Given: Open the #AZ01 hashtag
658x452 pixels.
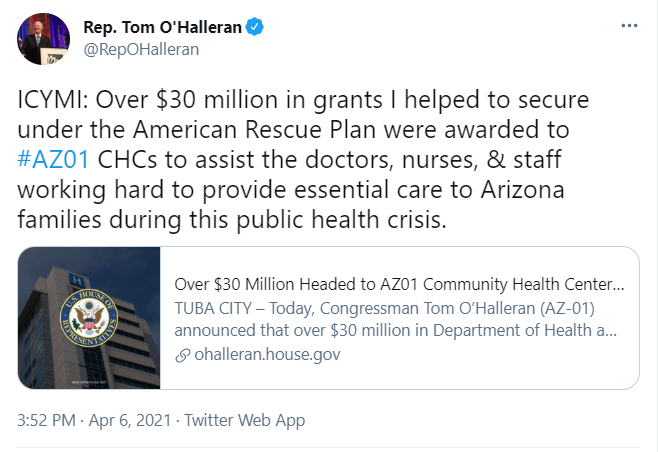Looking at the screenshot, I should 53,159.
